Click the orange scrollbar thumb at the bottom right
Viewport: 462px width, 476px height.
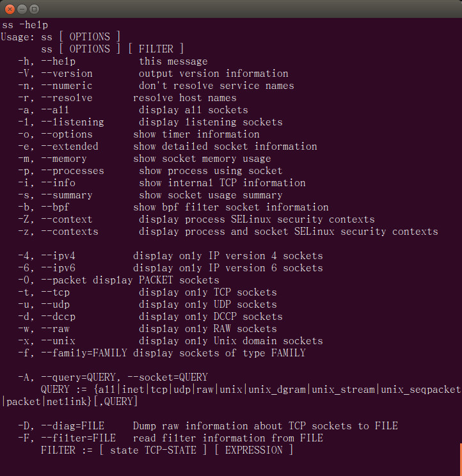[459, 461]
